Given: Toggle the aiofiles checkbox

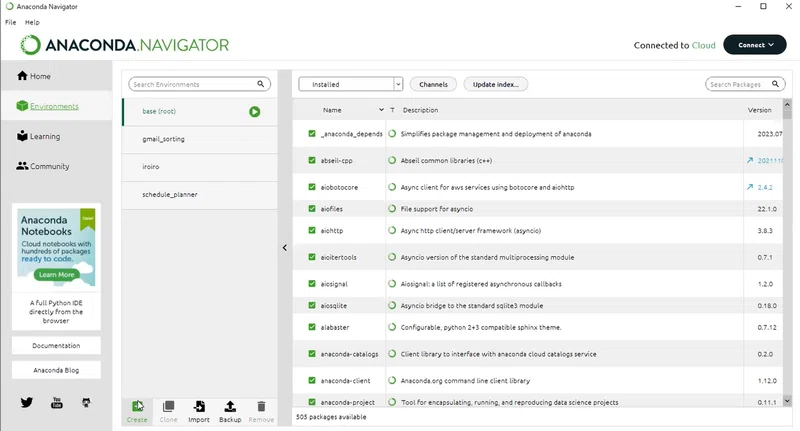Looking at the screenshot, I should (x=312, y=209).
